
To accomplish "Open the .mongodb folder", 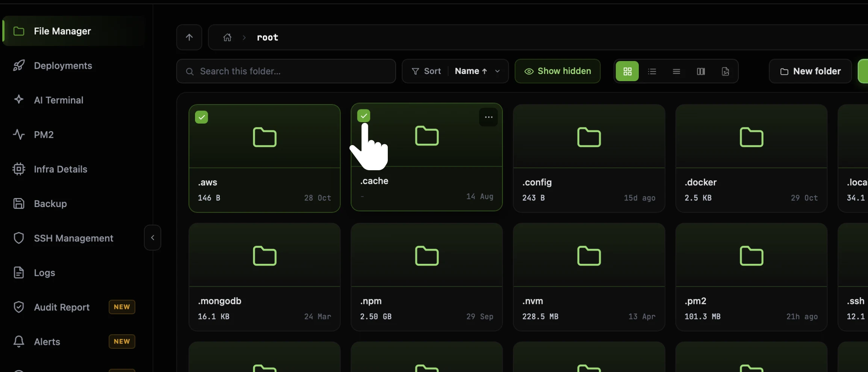I will pyautogui.click(x=265, y=277).
